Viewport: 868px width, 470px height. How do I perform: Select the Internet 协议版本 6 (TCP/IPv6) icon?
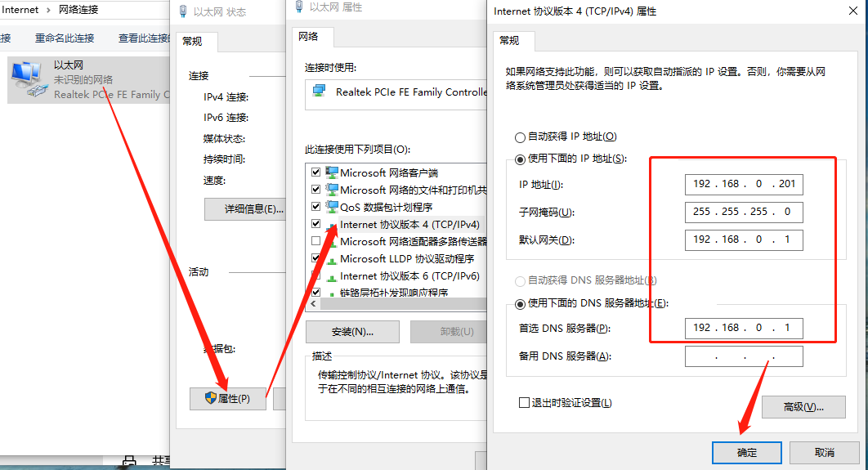332,276
